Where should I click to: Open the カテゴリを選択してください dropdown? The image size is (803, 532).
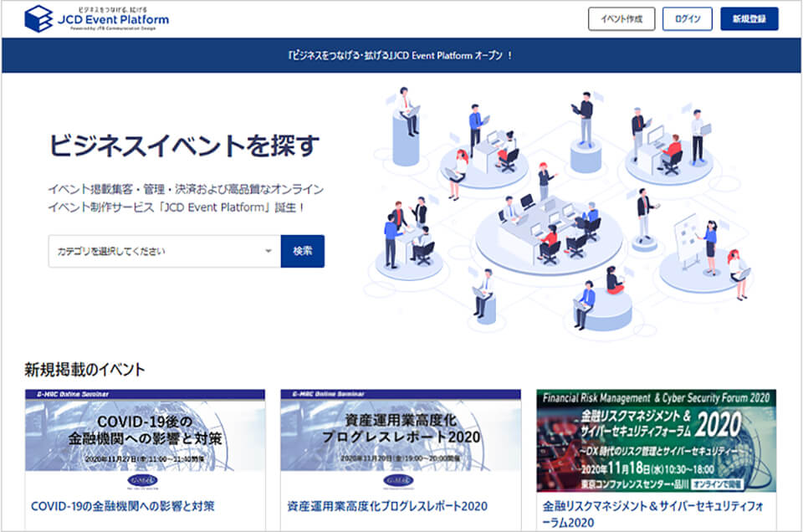click(165, 251)
